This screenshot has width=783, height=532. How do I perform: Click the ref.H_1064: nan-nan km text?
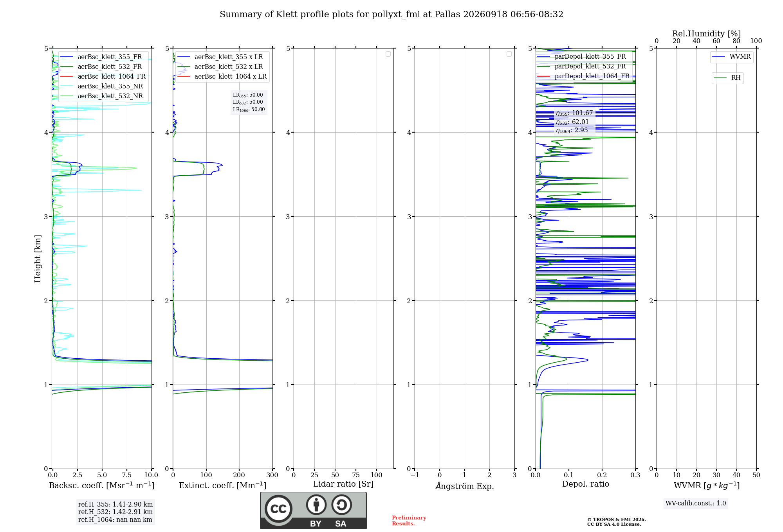coord(115,520)
